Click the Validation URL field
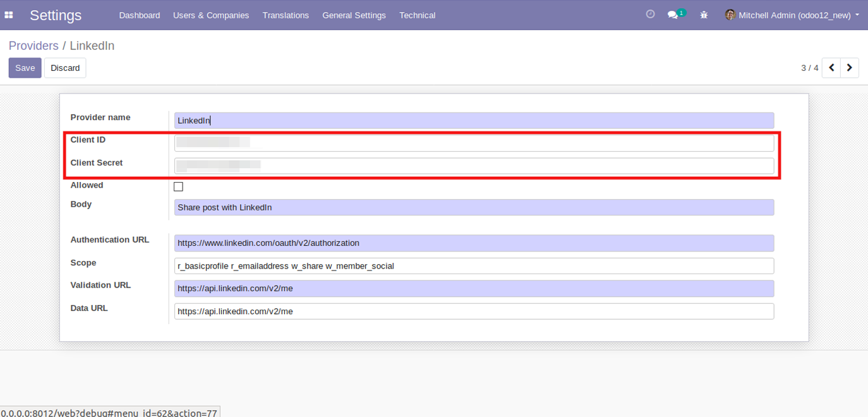 [474, 289]
